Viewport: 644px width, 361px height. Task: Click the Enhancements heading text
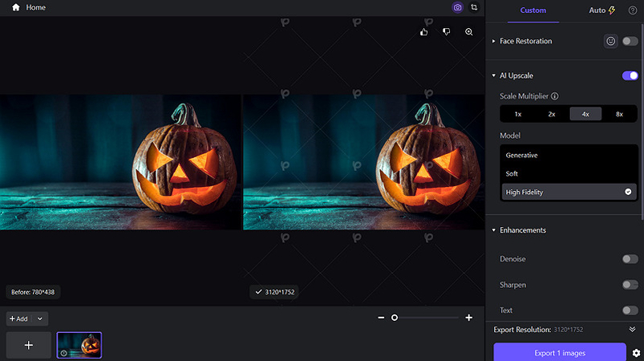point(523,230)
